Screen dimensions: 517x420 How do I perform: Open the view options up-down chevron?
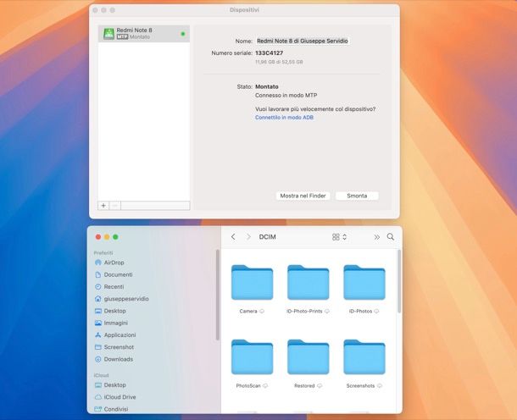click(x=345, y=237)
